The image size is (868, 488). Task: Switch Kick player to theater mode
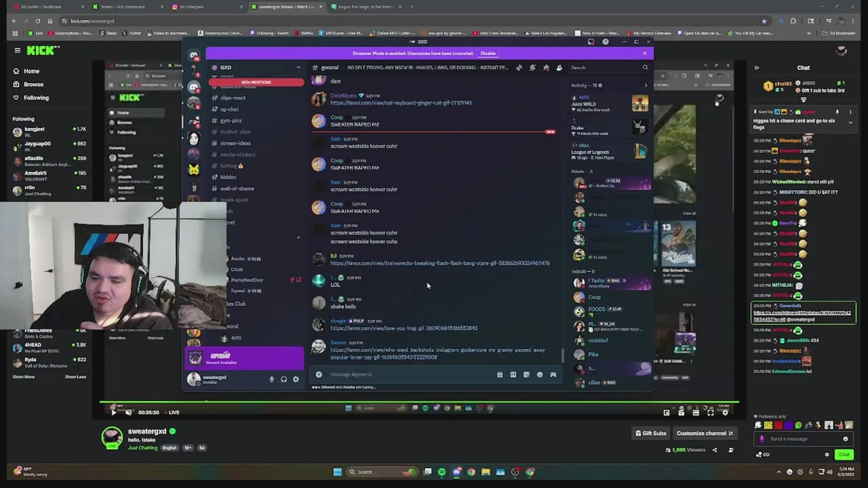[696, 412]
